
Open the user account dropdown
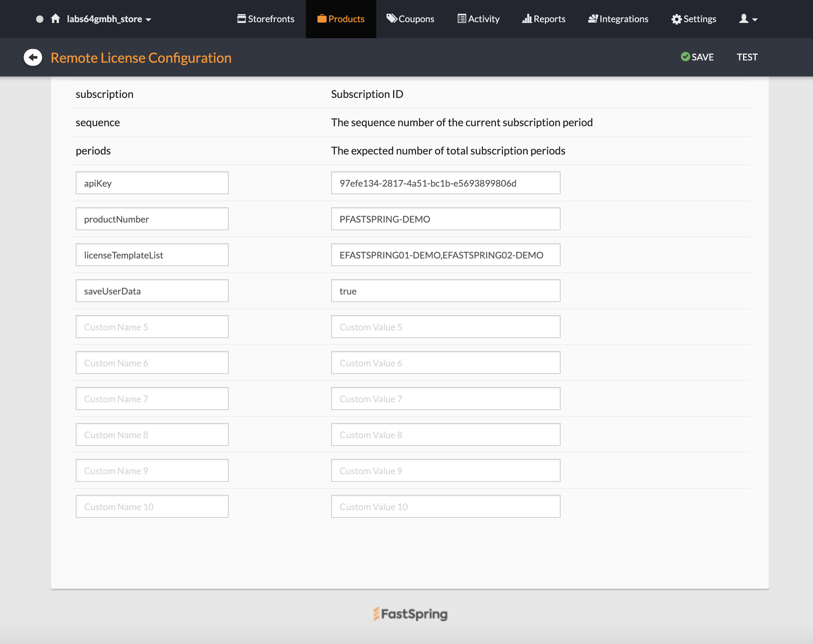[748, 19]
